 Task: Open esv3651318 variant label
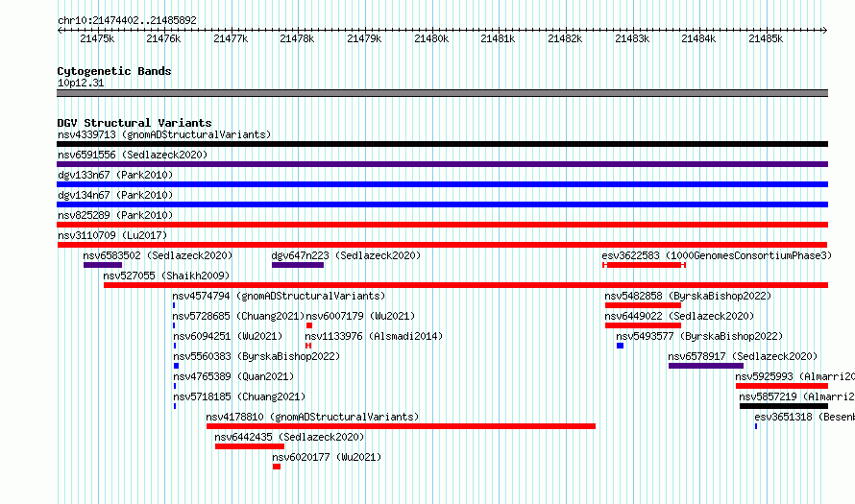(805, 417)
